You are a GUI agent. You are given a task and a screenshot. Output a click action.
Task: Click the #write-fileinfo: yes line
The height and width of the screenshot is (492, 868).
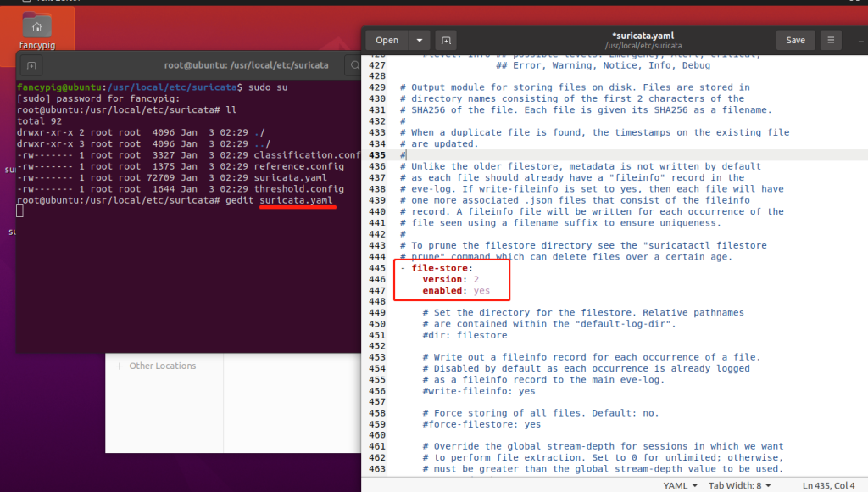pyautogui.click(x=479, y=391)
